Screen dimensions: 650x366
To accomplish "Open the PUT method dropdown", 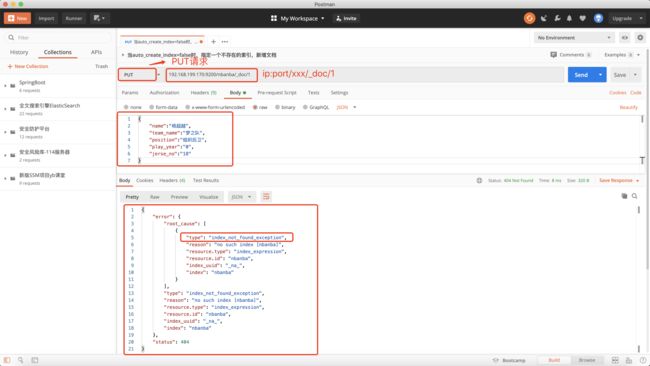I will [x=137, y=75].
